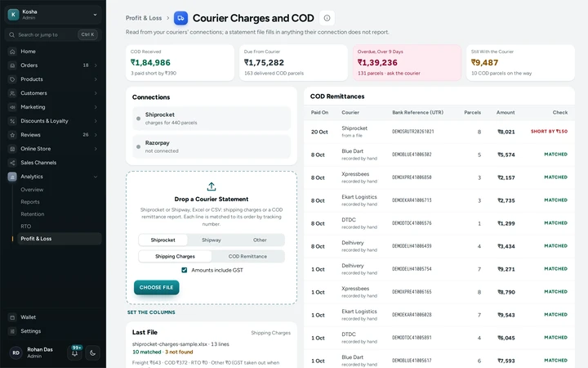Click the Paid On column header

pyautogui.click(x=319, y=112)
